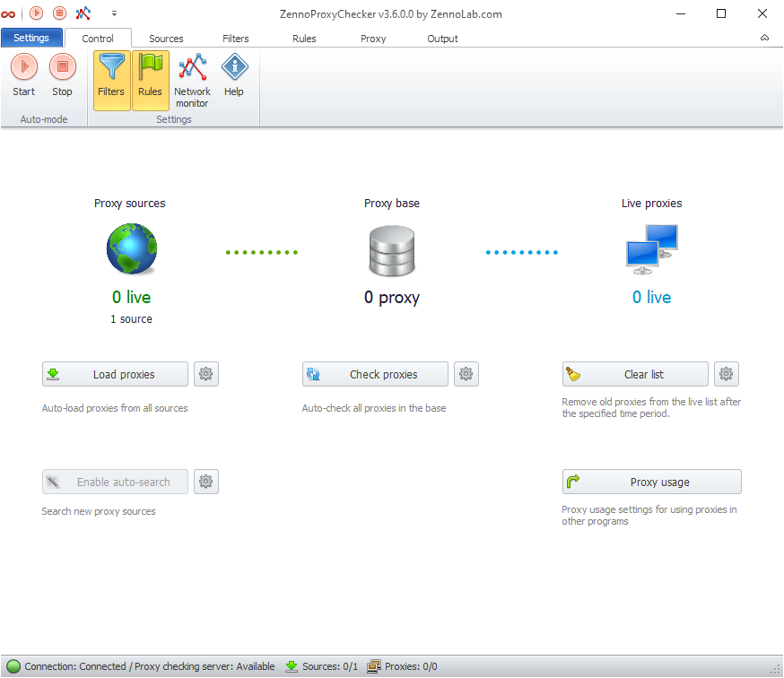This screenshot has height=678, width=784.
Task: Click the Live proxies computers icon
Action: tap(651, 248)
